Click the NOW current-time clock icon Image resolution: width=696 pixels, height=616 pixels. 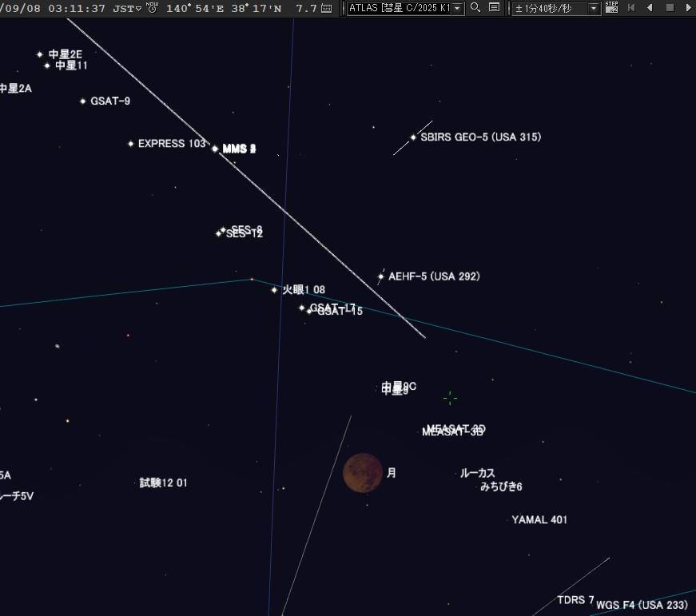click(152, 8)
